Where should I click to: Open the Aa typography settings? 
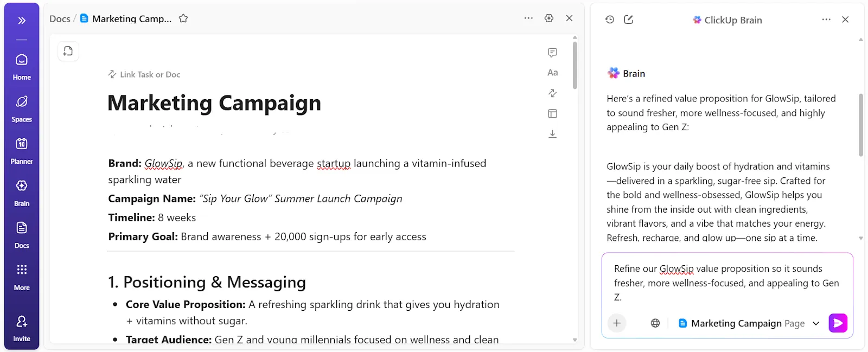tap(552, 73)
